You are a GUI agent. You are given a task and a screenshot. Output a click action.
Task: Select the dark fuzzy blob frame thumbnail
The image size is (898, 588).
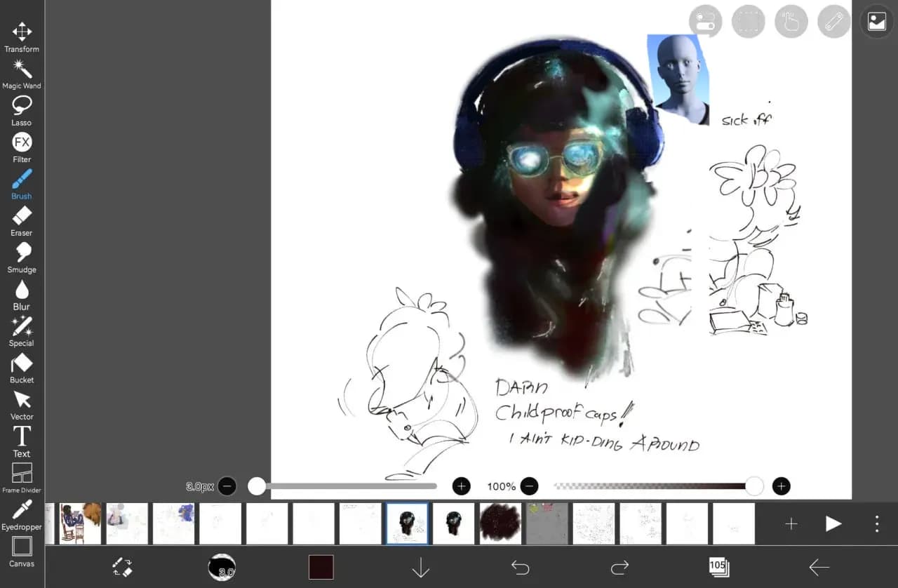500,523
